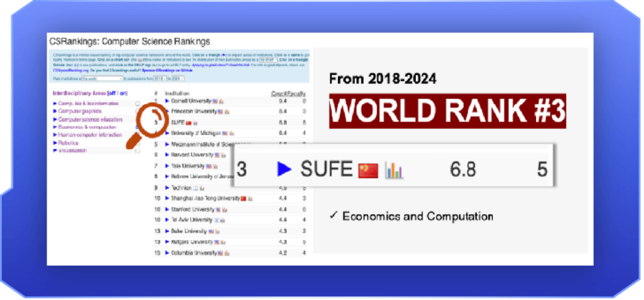Click the Computer graphics area link
Screen dimensions: 644x300
(x=79, y=111)
